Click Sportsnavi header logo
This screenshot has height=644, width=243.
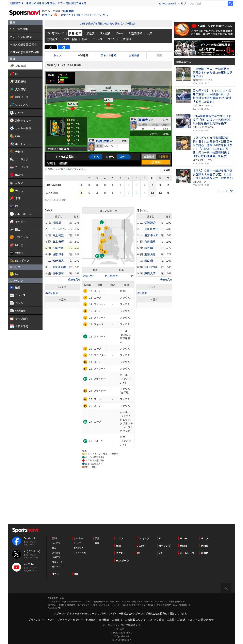[x=25, y=13]
